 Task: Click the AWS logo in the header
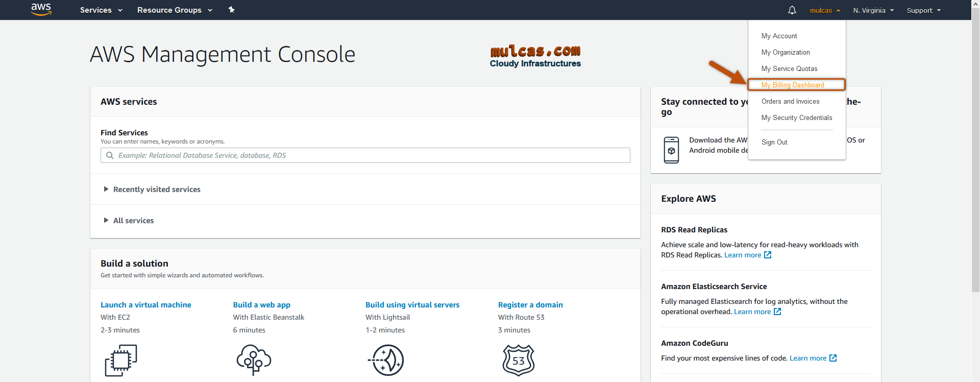(x=41, y=9)
